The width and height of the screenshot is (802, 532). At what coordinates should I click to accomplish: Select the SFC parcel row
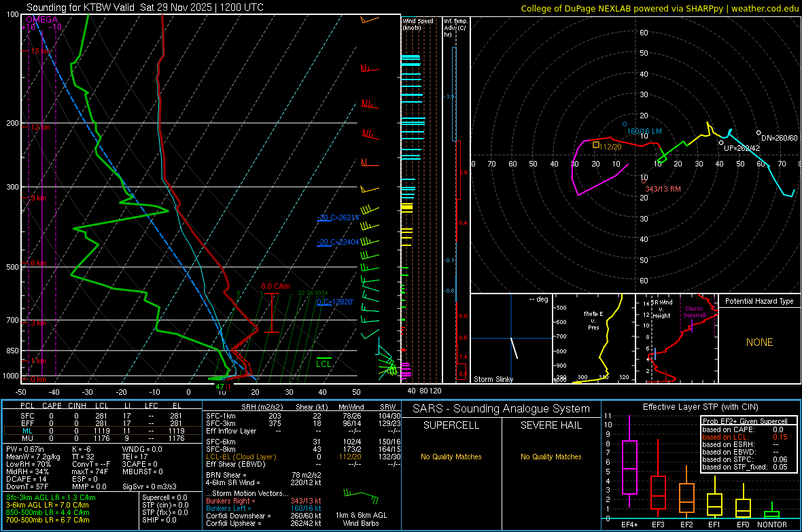[102, 416]
